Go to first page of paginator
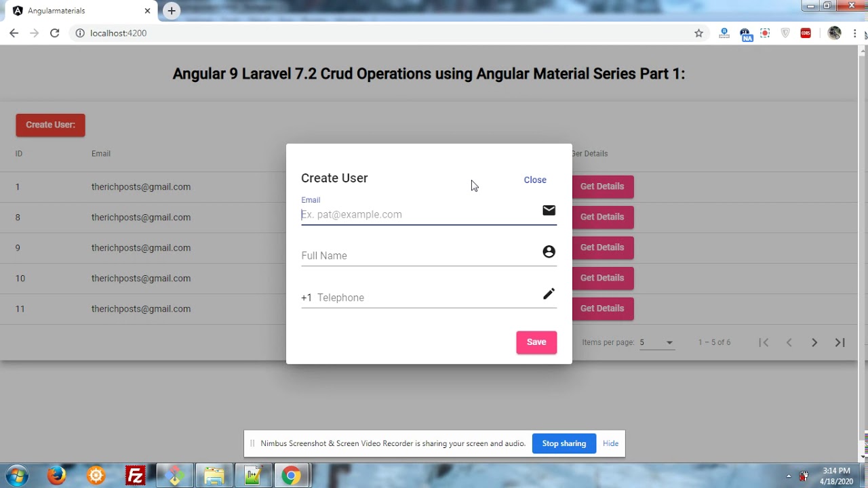The image size is (868, 488). click(764, 342)
